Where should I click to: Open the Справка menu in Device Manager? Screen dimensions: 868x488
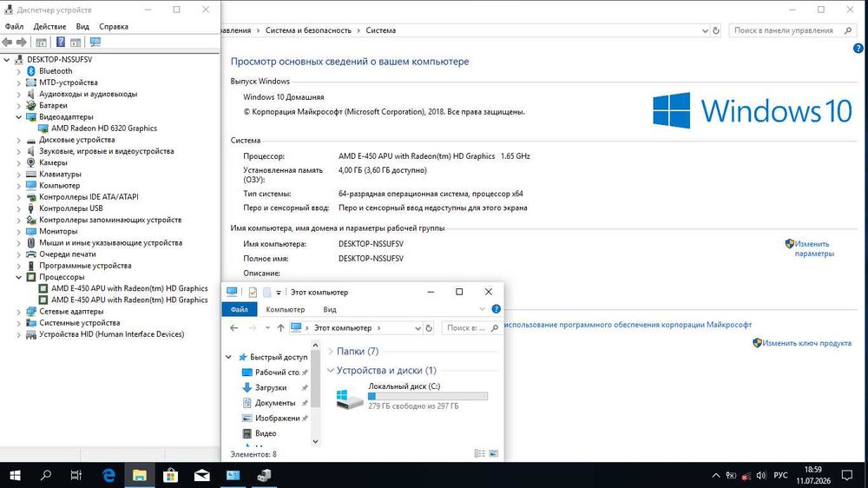[114, 27]
